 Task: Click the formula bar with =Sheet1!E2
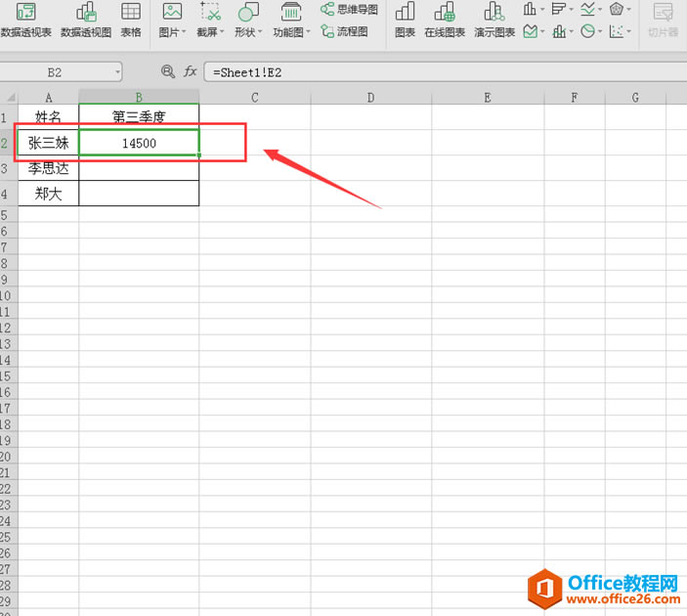(x=445, y=72)
